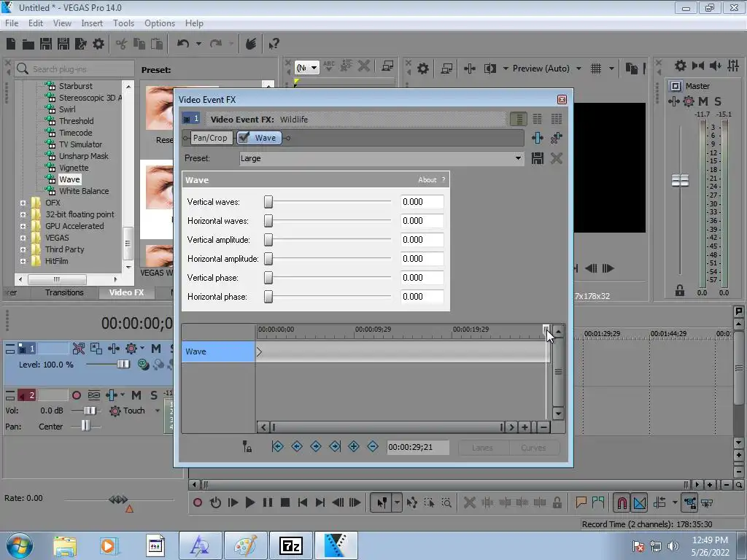747x560 pixels.
Task: Expand the HitFilm folder
Action: point(23,262)
